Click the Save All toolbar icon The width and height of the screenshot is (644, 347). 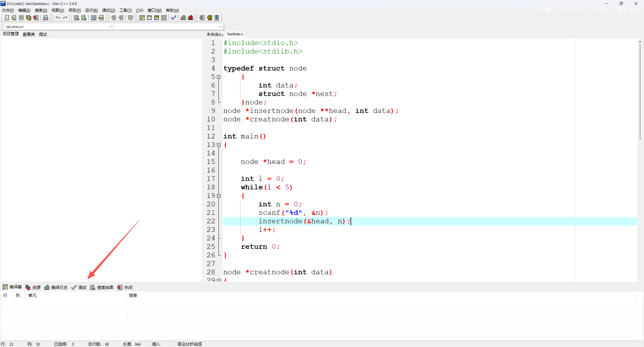(x=28, y=18)
